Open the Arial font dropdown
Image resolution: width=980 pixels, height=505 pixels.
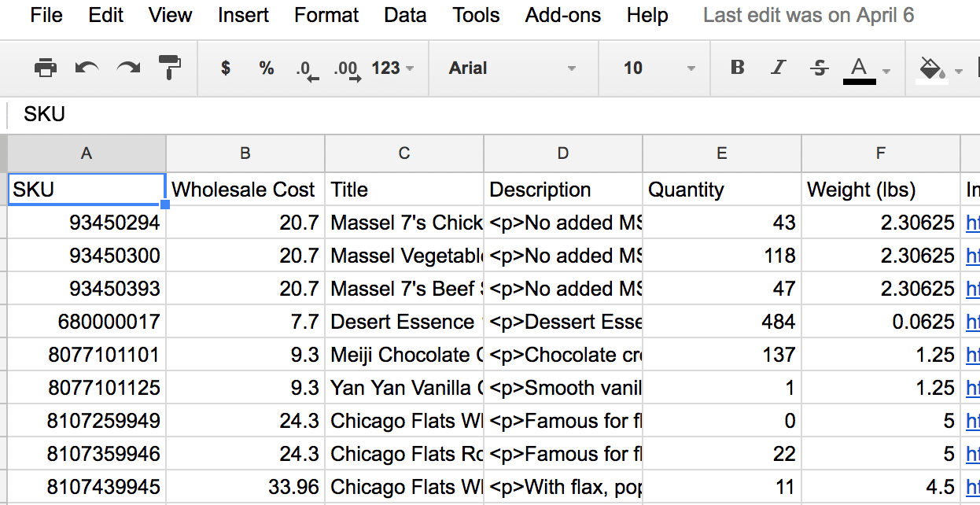512,68
